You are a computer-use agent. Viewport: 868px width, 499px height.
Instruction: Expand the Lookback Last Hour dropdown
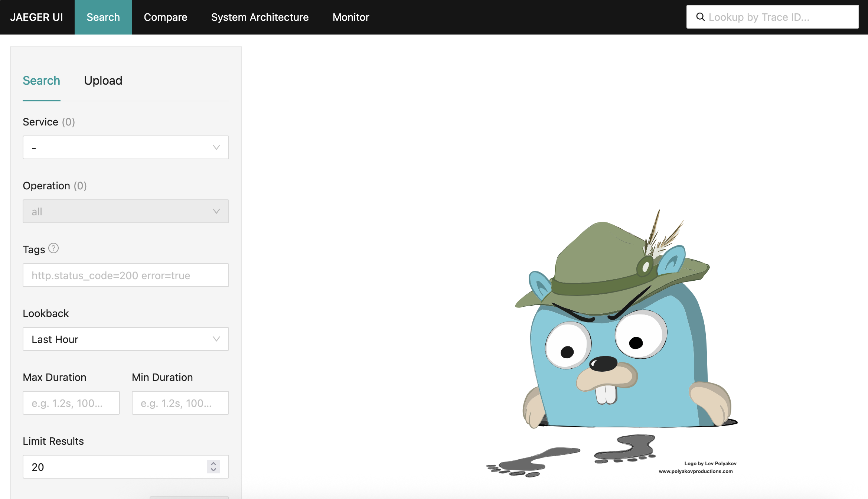tap(119, 339)
